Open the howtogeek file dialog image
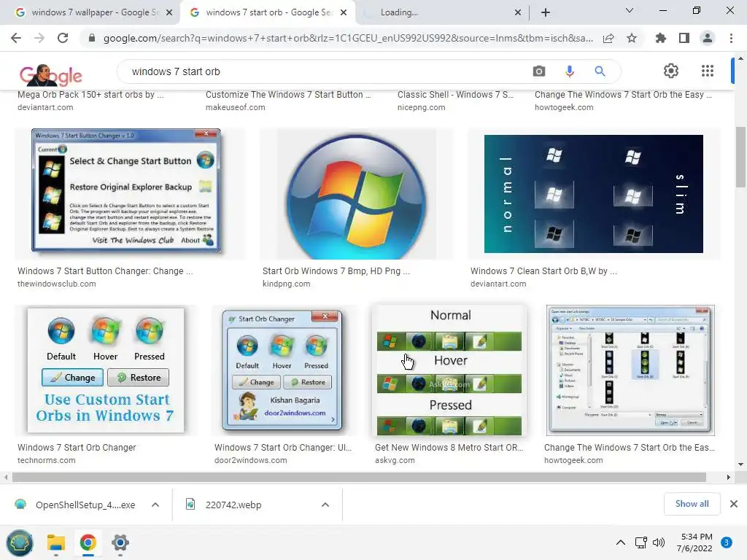 [630, 370]
